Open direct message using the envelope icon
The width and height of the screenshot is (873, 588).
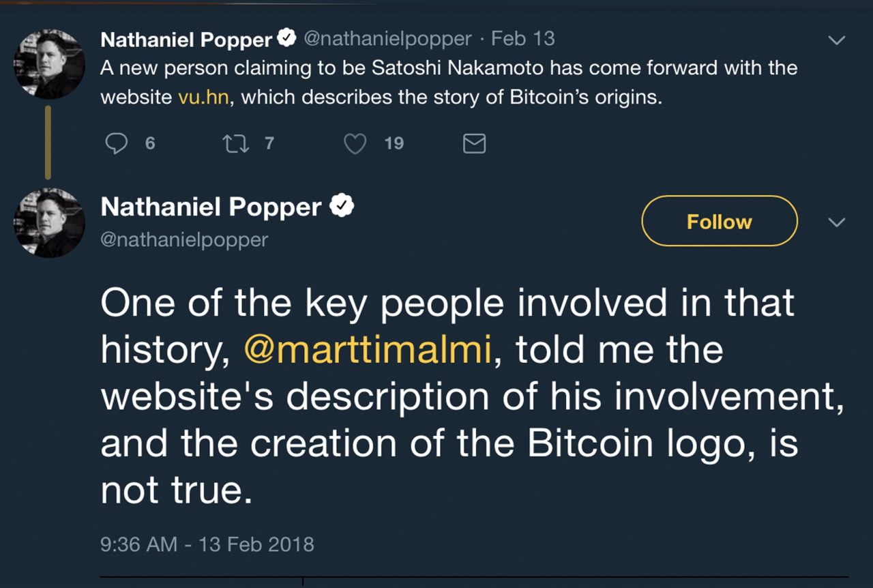click(x=475, y=143)
